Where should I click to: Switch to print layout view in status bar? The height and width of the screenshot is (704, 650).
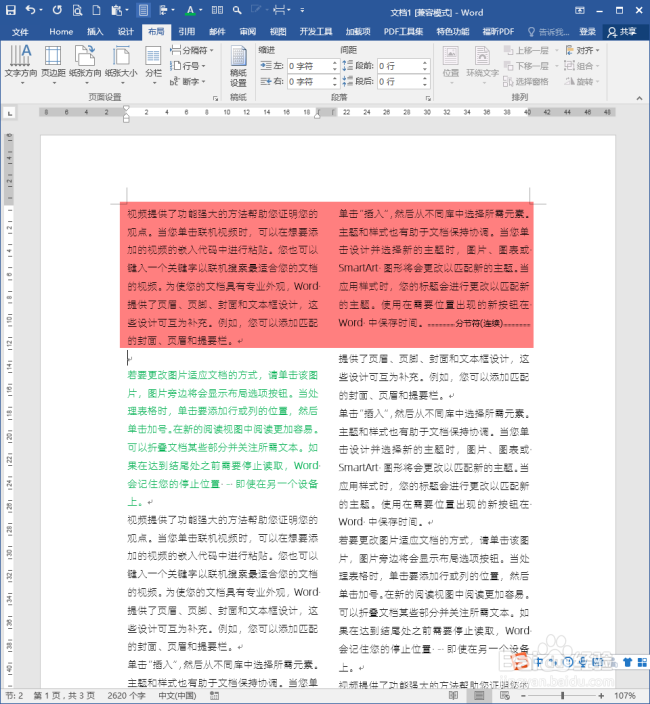pos(479,695)
